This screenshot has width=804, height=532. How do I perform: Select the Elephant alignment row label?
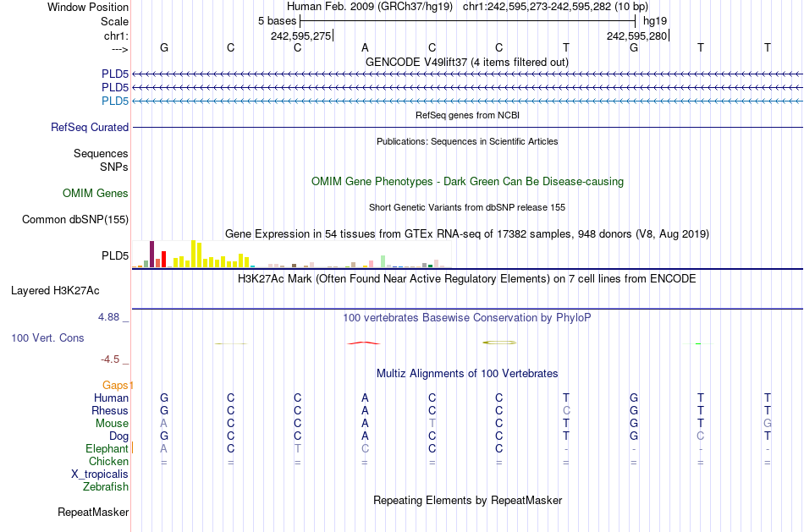107,449
